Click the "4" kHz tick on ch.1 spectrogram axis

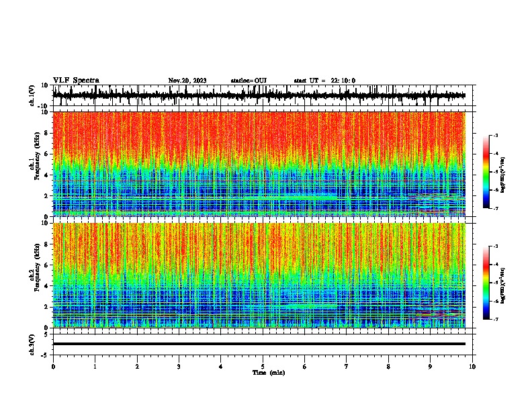click(x=46, y=175)
